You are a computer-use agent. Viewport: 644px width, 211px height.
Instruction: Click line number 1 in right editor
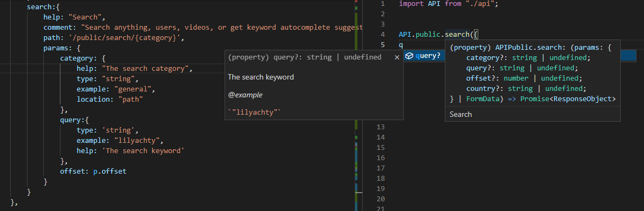point(382,4)
